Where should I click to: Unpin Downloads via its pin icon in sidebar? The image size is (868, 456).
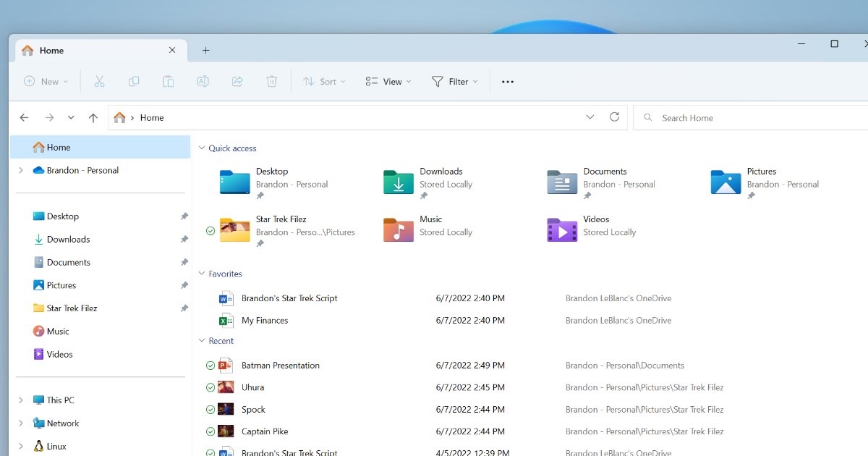[184, 240]
